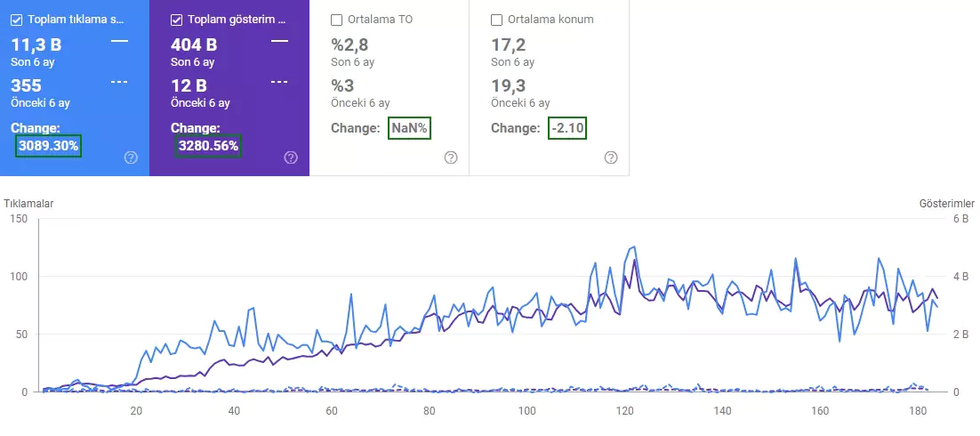Viewport: 980px width, 436px height.
Task: Click solid line legend in clicks card
Action: pyautogui.click(x=119, y=41)
